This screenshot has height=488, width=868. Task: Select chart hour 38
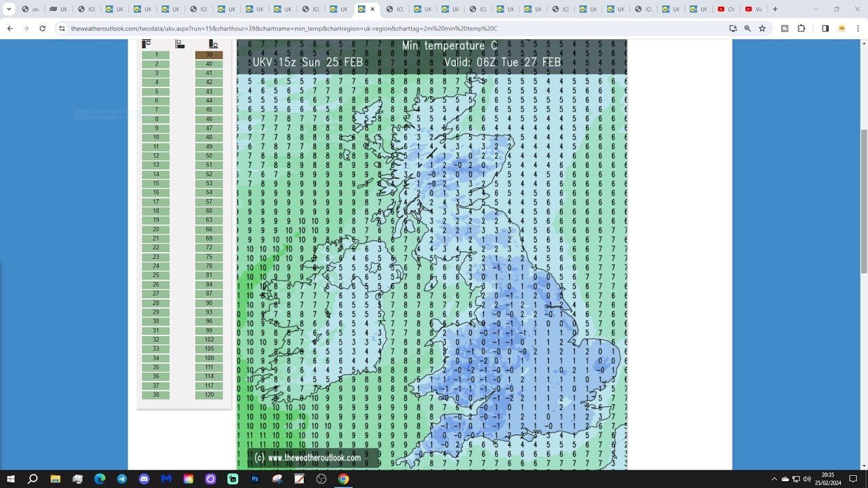[156, 394]
